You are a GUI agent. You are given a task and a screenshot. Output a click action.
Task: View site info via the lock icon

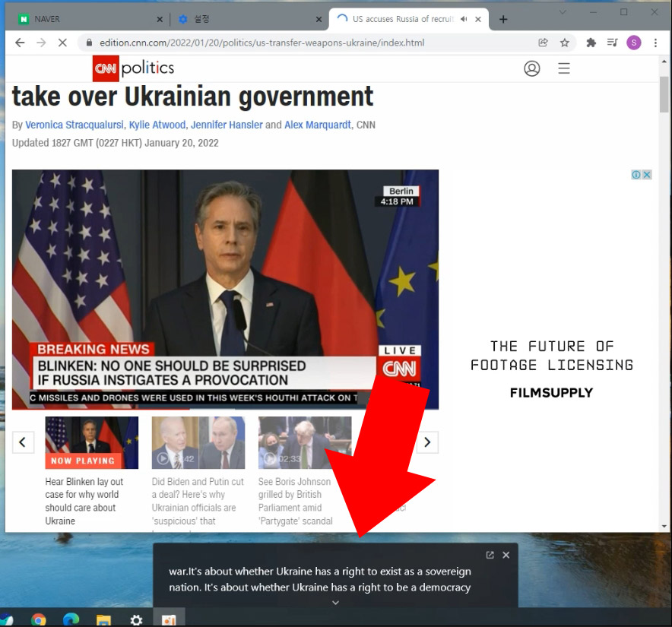tap(89, 43)
